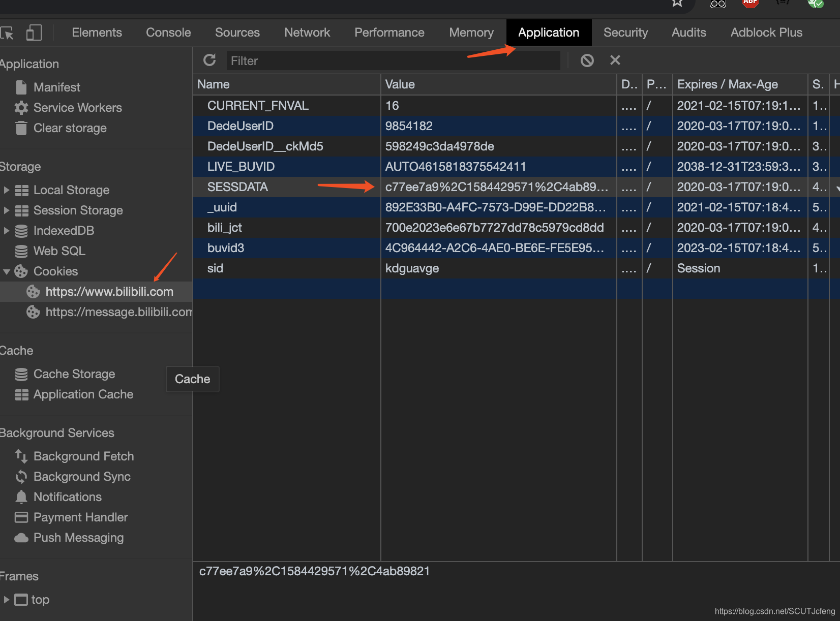Click the SESSDATA value preview at bottom

(314, 571)
